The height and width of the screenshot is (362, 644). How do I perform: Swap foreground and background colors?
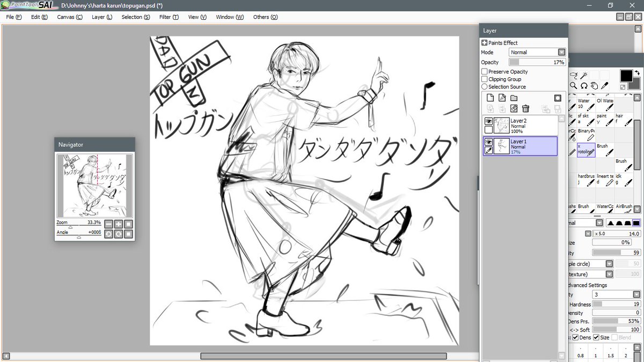[x=637, y=73]
